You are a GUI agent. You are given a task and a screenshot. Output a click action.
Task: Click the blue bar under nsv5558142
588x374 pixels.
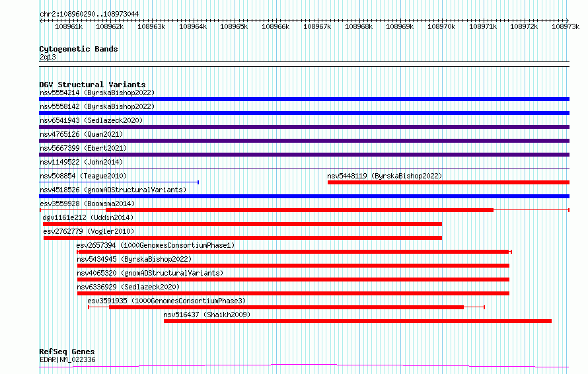304,113
